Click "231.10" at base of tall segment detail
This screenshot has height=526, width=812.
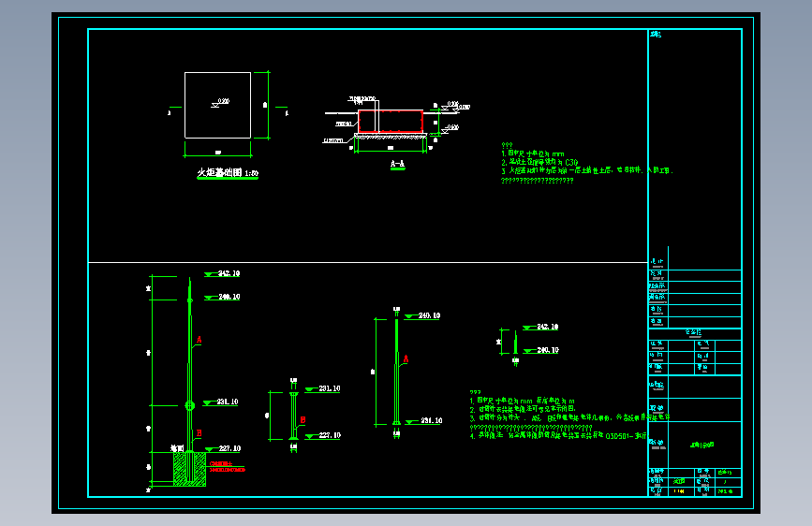coord(432,420)
